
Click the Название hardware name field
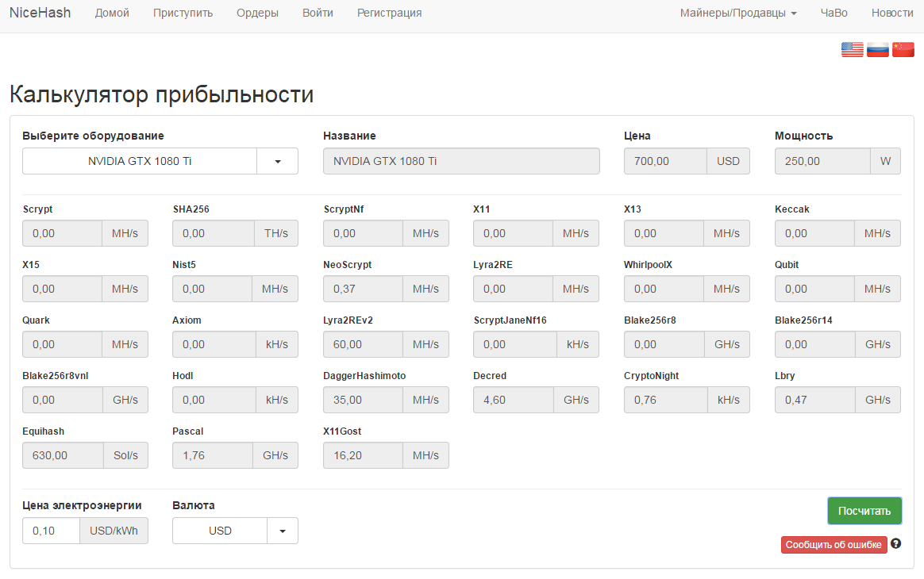tap(461, 161)
